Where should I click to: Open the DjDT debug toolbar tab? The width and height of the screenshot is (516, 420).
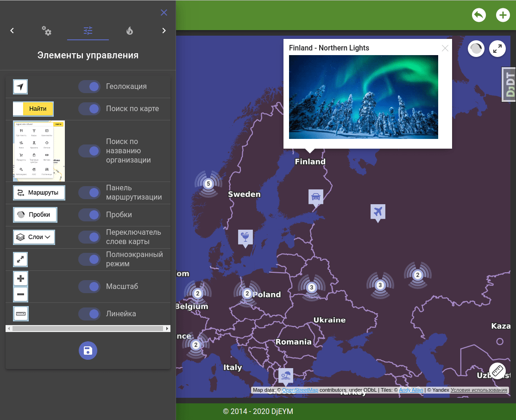click(509, 85)
